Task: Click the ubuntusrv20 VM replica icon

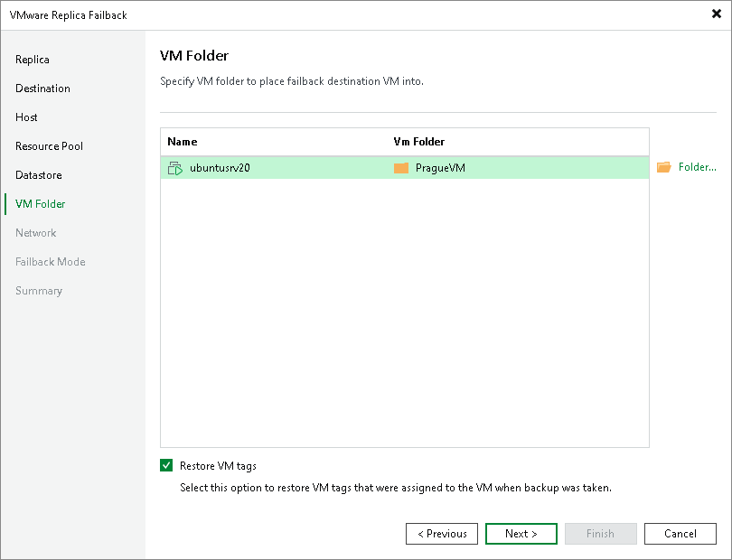Action: [x=175, y=168]
